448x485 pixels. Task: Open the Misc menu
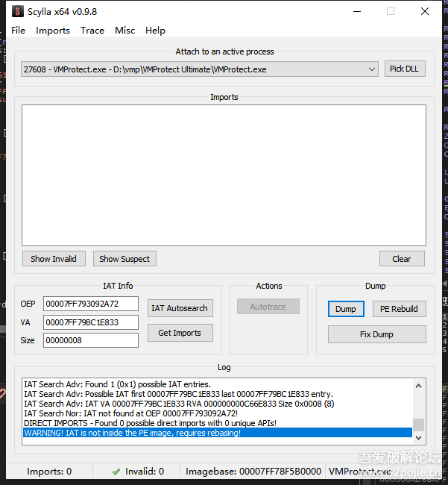[x=124, y=31]
